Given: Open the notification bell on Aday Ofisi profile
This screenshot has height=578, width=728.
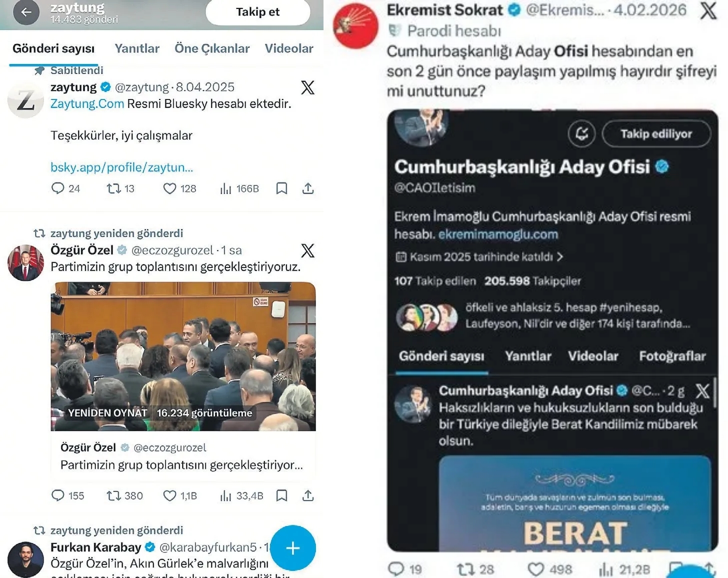Looking at the screenshot, I should point(581,134).
